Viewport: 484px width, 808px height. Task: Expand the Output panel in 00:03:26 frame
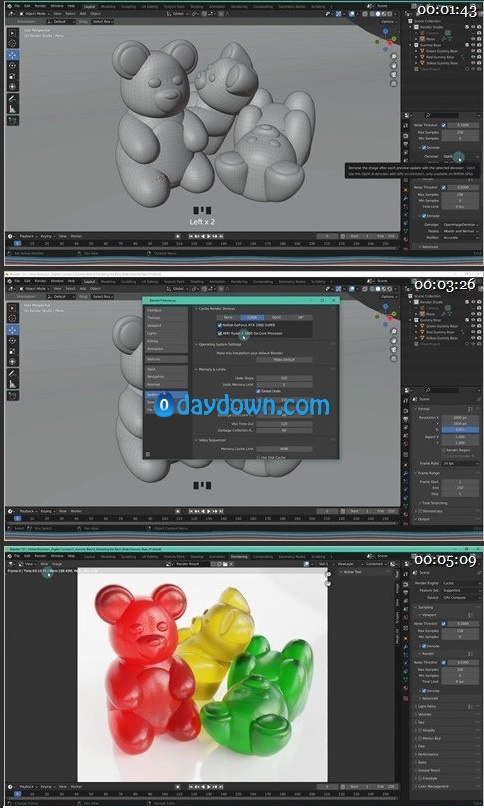tap(423, 519)
